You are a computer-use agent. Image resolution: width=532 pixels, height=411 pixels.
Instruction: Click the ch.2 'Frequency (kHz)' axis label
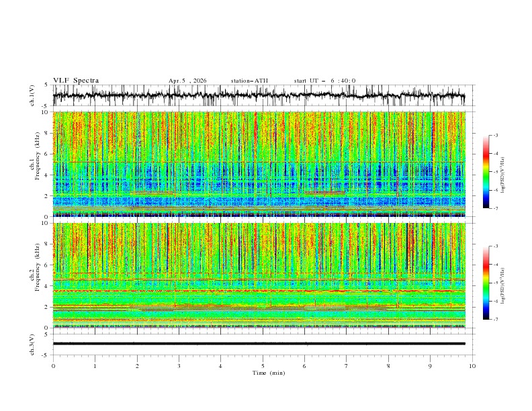(x=38, y=267)
